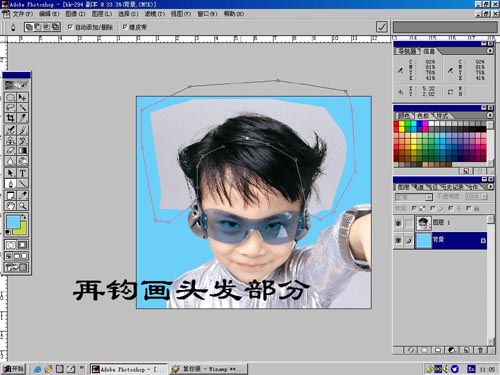Toggle lock position checkbox in Layers
Viewport: 500px width, 375px height.
[451, 208]
